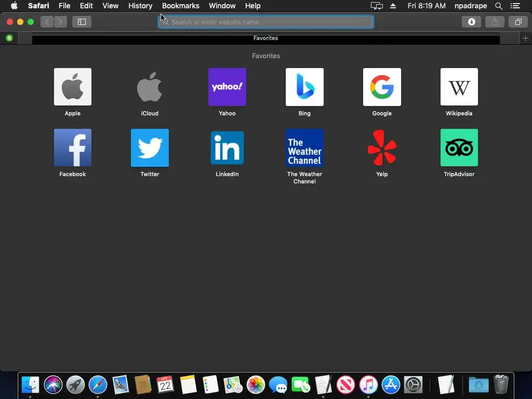The height and width of the screenshot is (399, 532).
Task: Open the Yahoo favorite tile
Action: pyautogui.click(x=227, y=87)
